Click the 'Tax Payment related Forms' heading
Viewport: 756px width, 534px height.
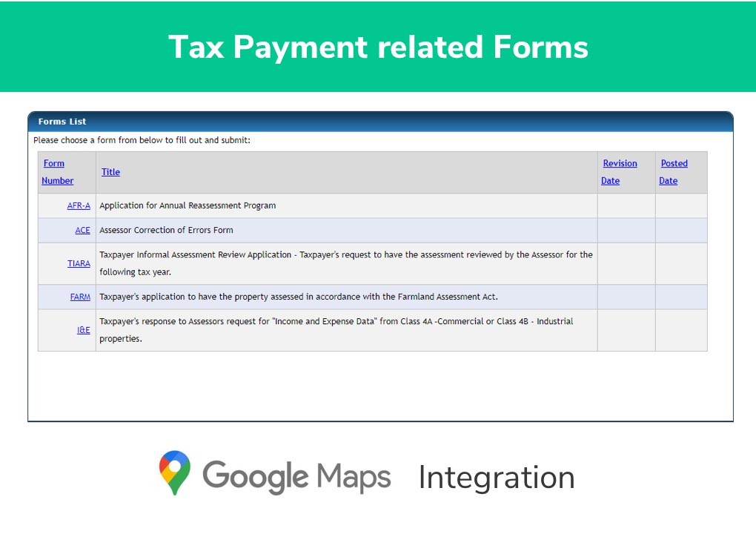tap(378, 47)
